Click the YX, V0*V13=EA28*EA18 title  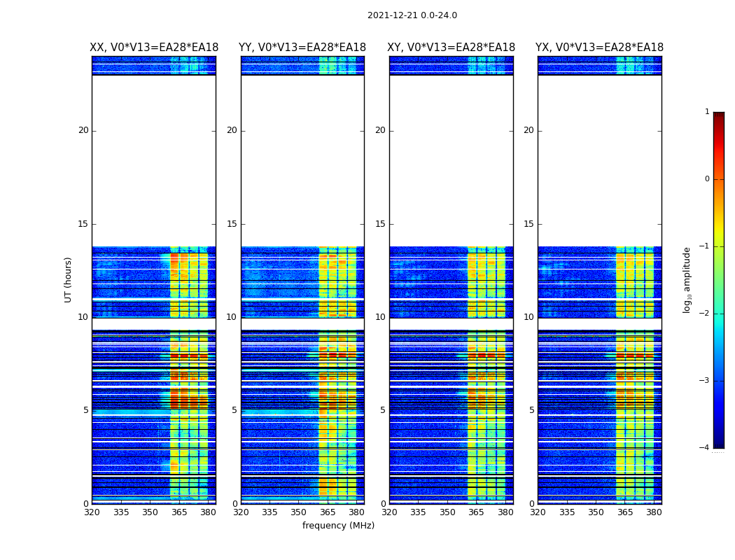[x=599, y=48]
